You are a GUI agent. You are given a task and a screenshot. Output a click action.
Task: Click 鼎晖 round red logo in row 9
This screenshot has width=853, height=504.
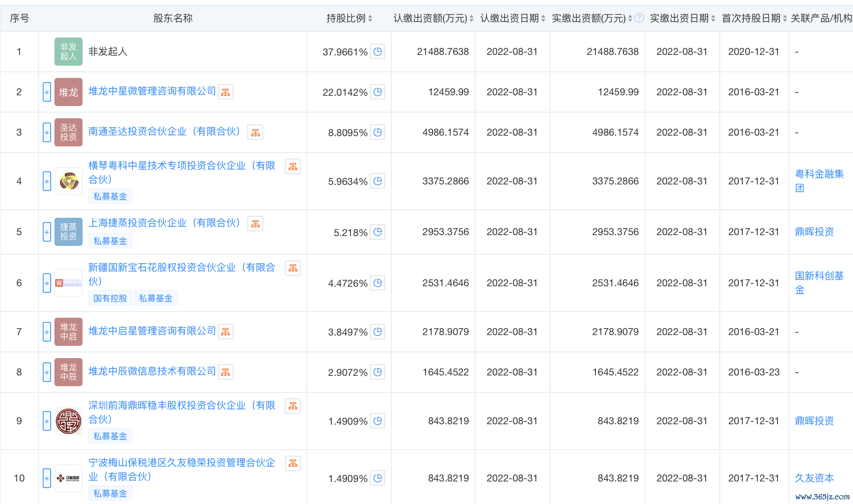pos(69,421)
